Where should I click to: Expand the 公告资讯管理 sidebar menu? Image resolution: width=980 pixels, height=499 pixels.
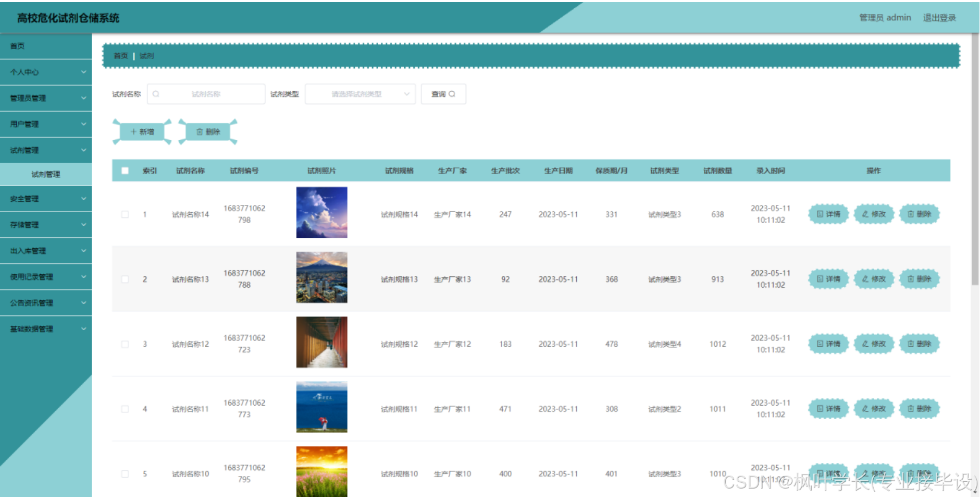point(46,303)
